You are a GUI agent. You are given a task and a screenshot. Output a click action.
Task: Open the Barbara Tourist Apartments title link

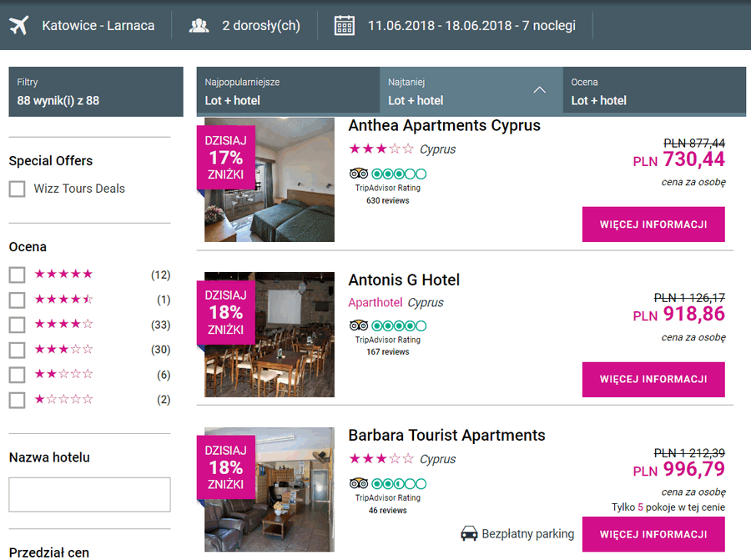446,435
